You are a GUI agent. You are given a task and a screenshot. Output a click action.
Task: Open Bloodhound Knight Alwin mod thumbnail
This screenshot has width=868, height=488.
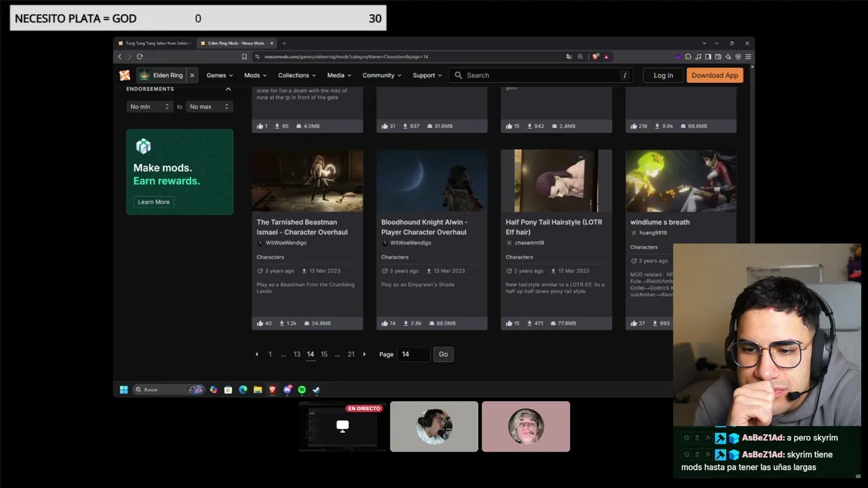(x=432, y=181)
